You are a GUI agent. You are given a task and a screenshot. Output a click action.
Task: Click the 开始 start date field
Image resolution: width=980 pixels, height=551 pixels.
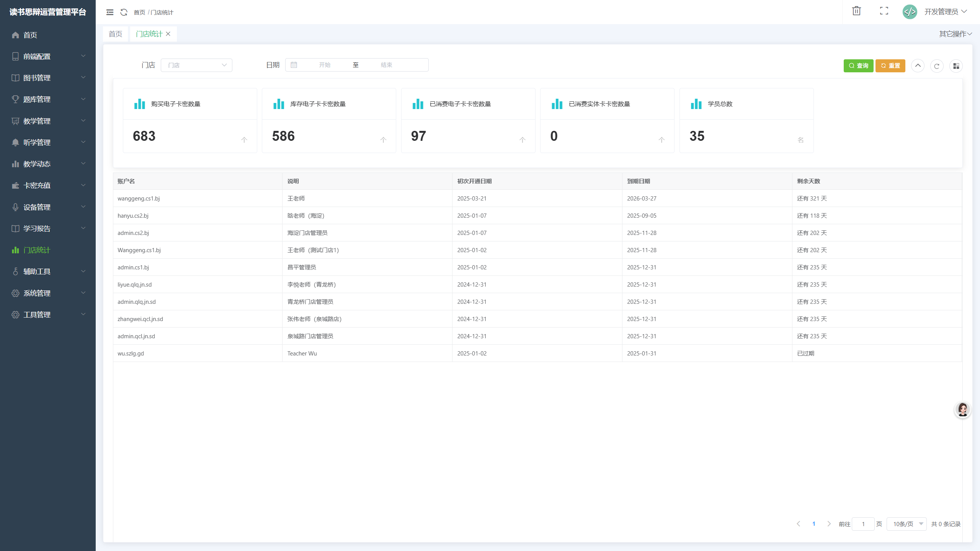pyautogui.click(x=325, y=65)
